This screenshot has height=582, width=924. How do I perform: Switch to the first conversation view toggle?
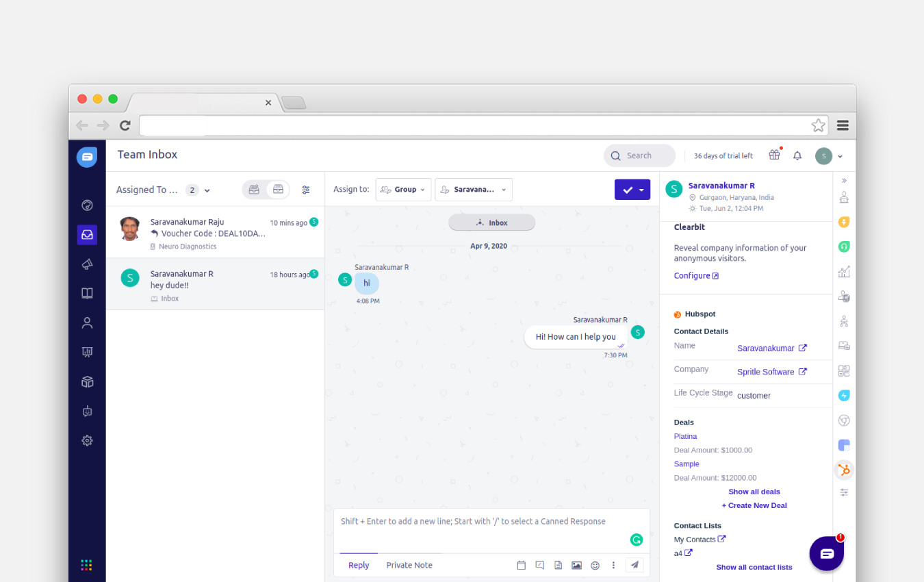[254, 189]
